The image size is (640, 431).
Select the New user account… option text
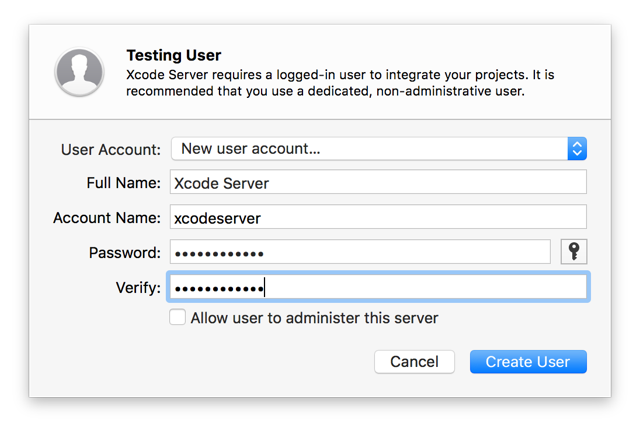(250, 149)
